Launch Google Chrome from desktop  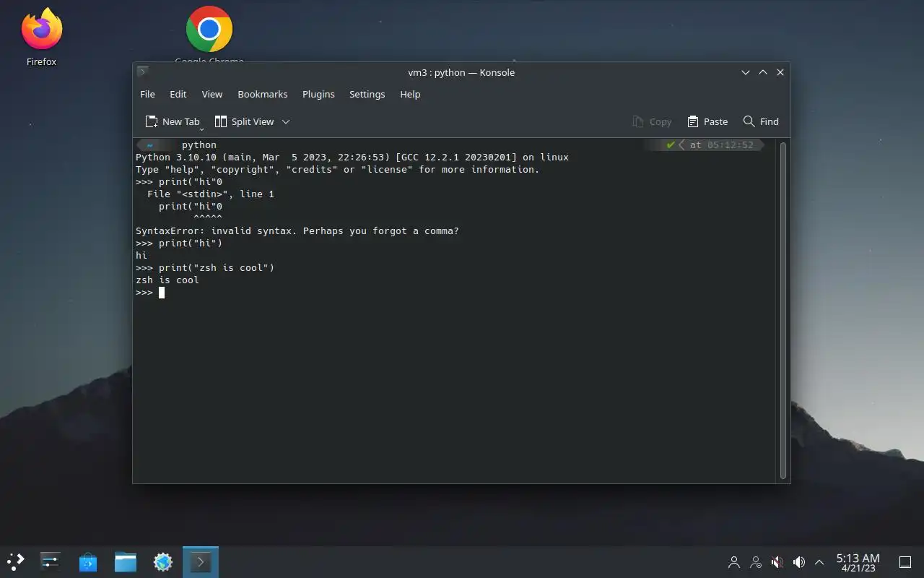coord(209,34)
